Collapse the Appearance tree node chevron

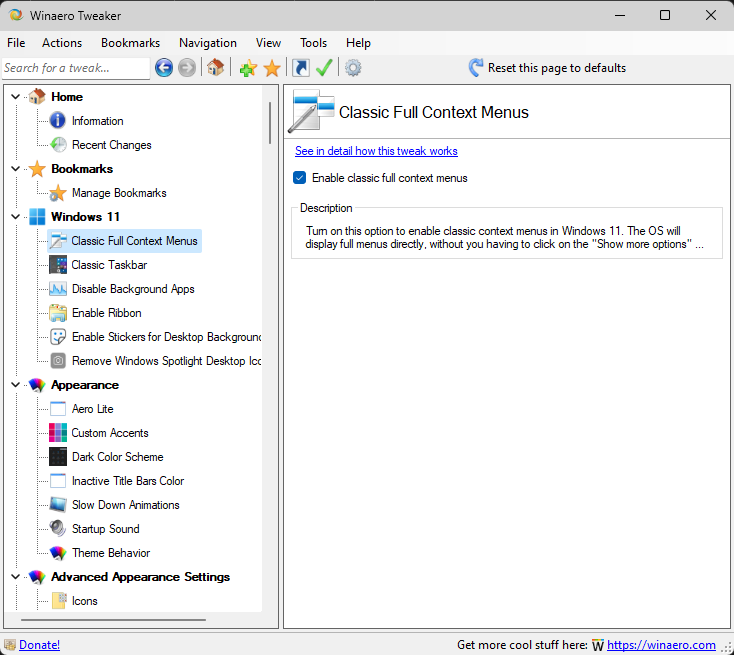[15, 385]
